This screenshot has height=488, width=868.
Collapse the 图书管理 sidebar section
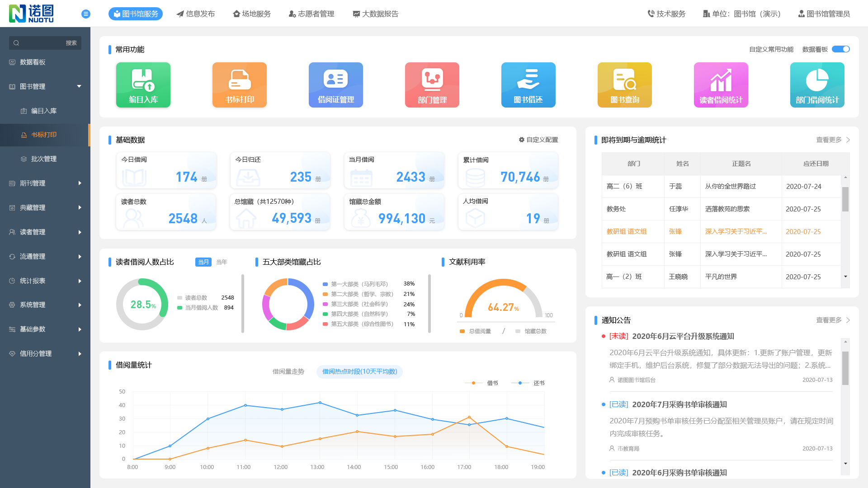point(45,86)
